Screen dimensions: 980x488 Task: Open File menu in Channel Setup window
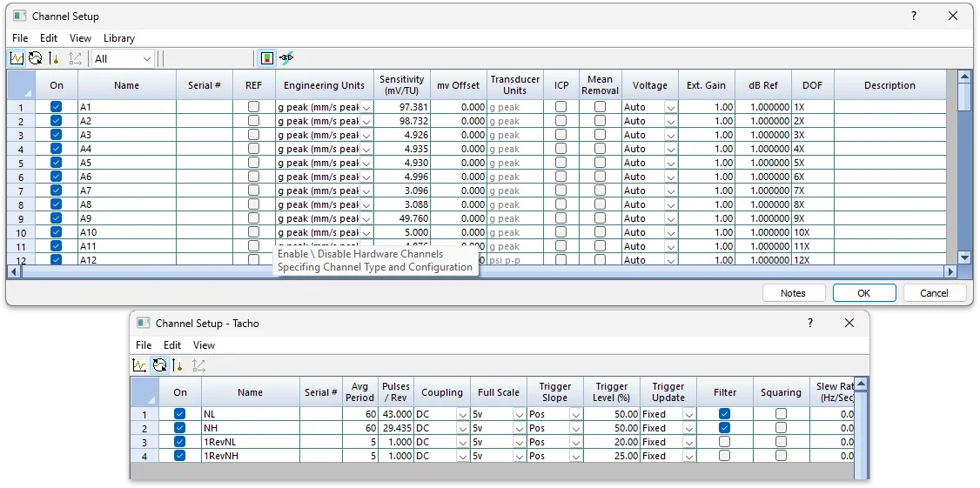tap(20, 38)
